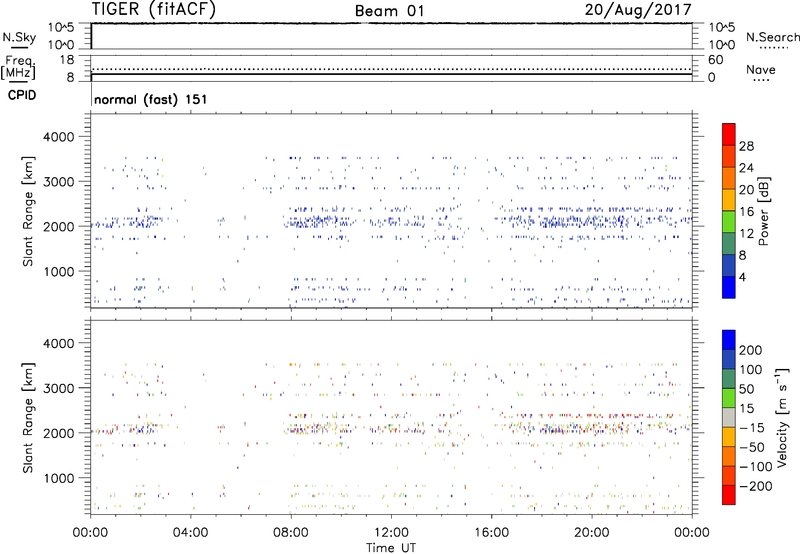This screenshot has height=554, width=800.
Task: Click the 12:00 time axis tick label
Action: [391, 533]
